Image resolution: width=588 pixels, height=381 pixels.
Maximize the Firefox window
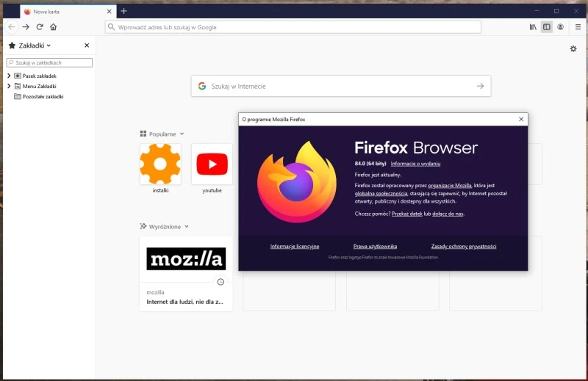556,11
